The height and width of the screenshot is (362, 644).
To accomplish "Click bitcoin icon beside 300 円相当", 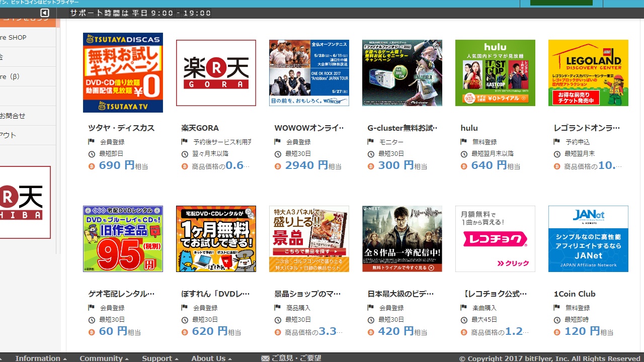I will point(371,166).
